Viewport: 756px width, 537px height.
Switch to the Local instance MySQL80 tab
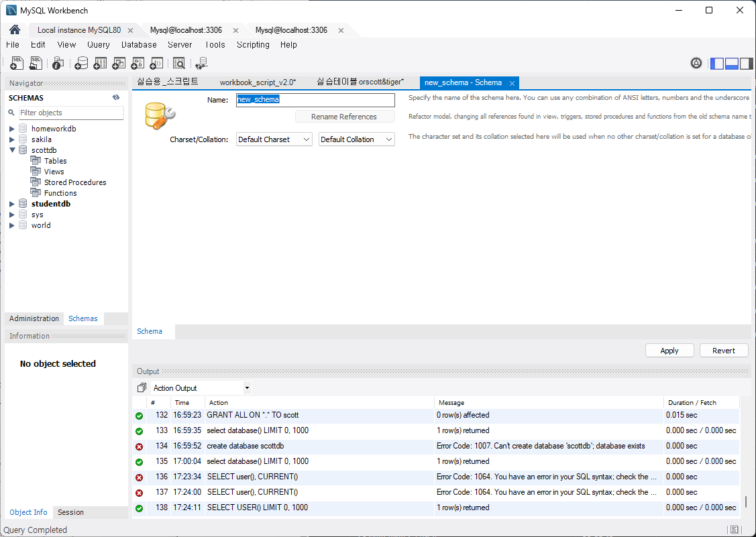[79, 30]
